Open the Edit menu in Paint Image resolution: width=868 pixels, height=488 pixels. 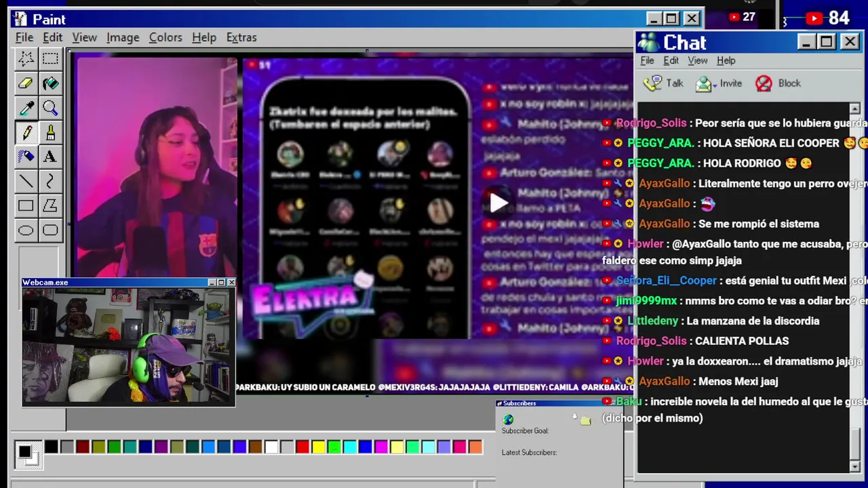click(x=52, y=37)
